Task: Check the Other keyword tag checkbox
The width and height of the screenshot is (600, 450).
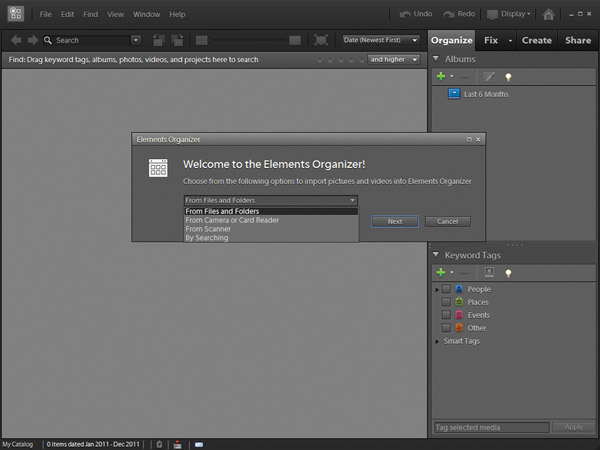Action: pyautogui.click(x=446, y=328)
